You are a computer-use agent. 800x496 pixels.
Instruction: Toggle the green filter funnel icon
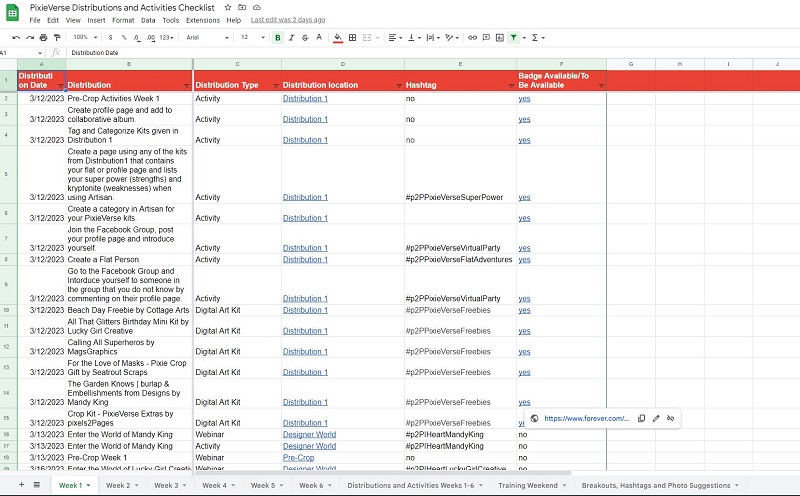[x=514, y=38]
